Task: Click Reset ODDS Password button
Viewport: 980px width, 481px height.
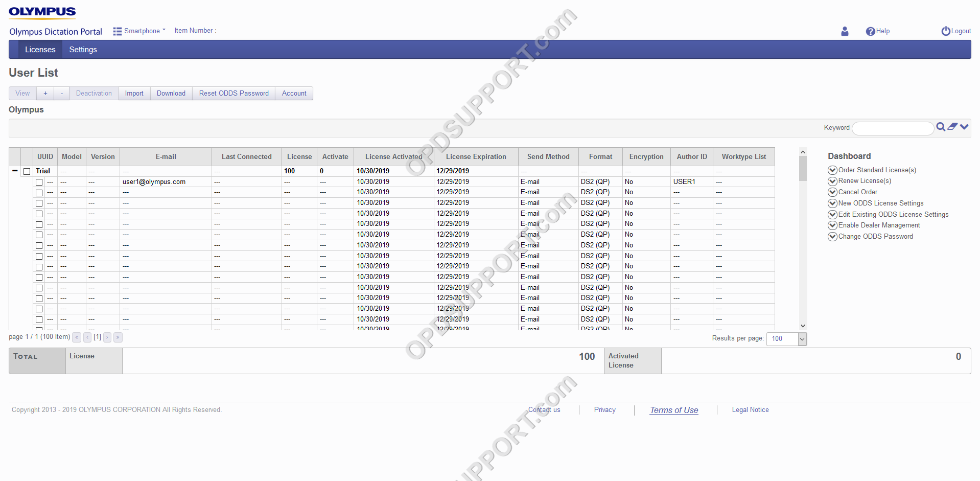Action: pyautogui.click(x=234, y=93)
